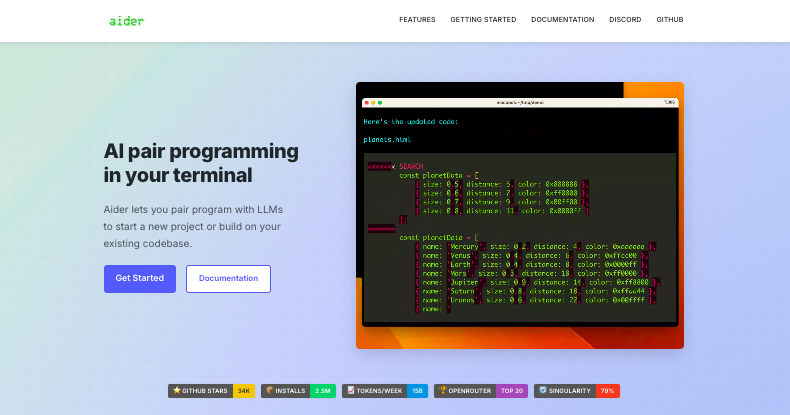Screen dimensions: 790x415
Task: Click the GitHub Stars star icon
Action: click(x=176, y=390)
